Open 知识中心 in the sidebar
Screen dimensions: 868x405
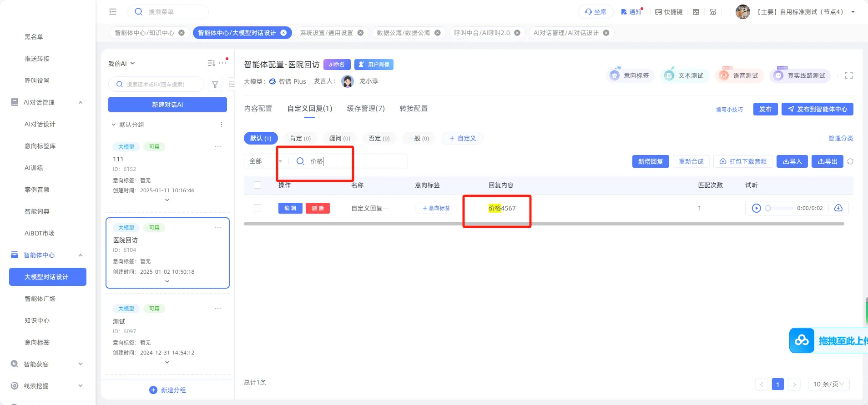pos(37,320)
